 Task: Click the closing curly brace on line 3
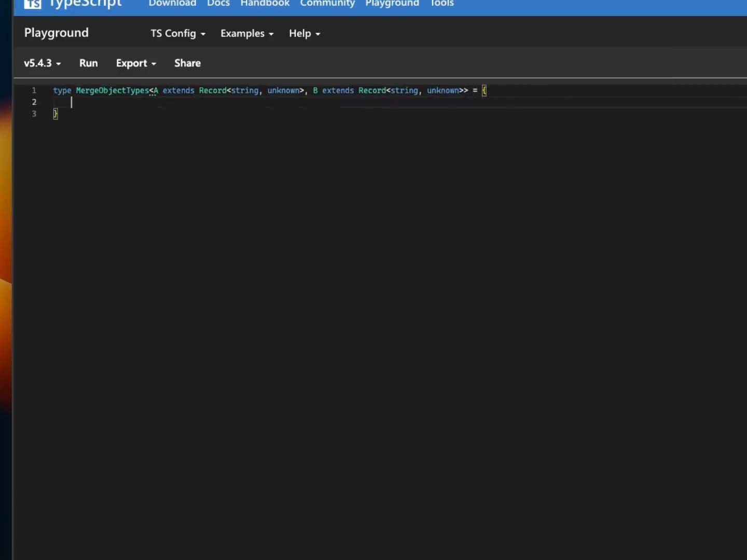[56, 114]
